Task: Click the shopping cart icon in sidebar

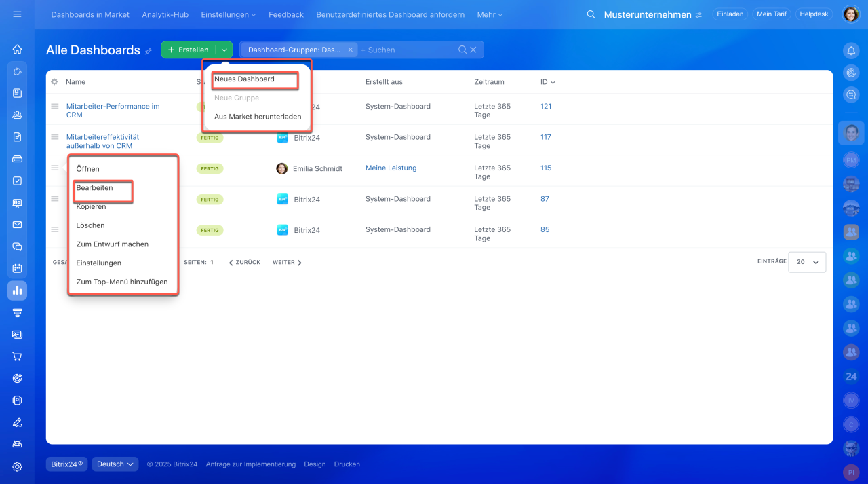Action: (x=17, y=356)
